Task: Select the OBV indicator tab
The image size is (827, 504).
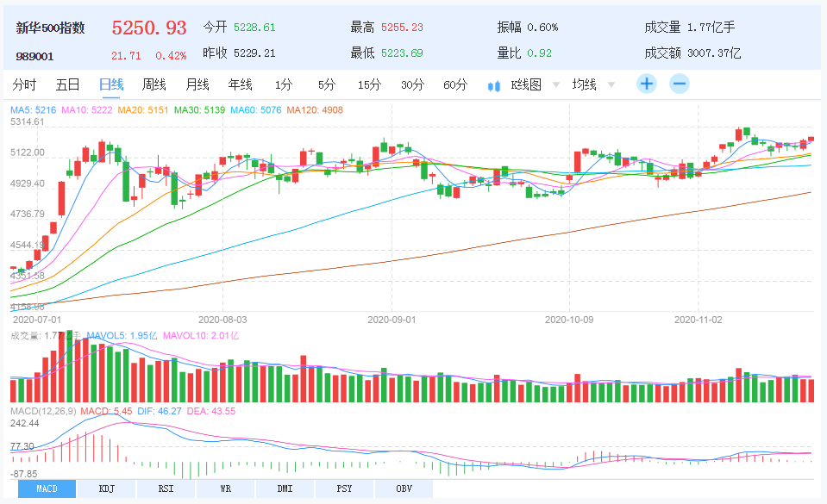Action: [x=404, y=489]
